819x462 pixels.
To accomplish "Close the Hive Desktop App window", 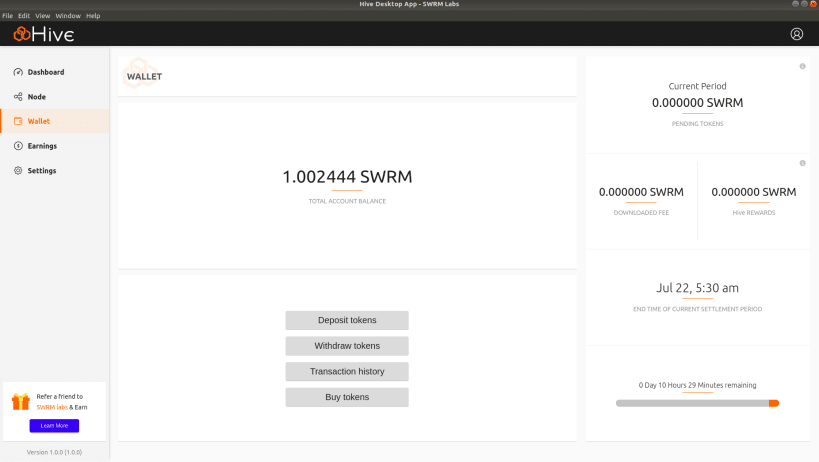I will point(813,4).
